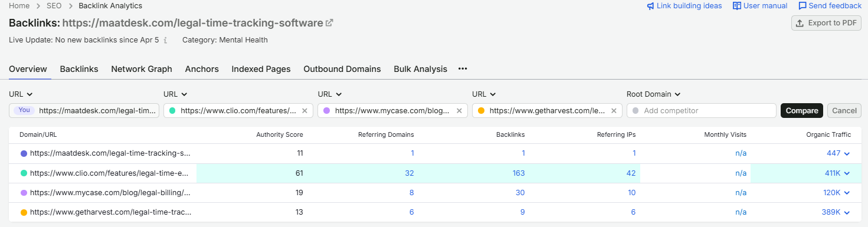Screen dimensions: 868x227
Task: Expand organic traffic 447 chevron
Action: (x=847, y=154)
